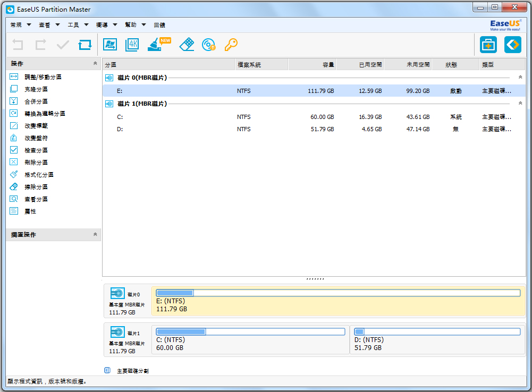Select the C: partition row
The image size is (532, 392).
(314, 117)
